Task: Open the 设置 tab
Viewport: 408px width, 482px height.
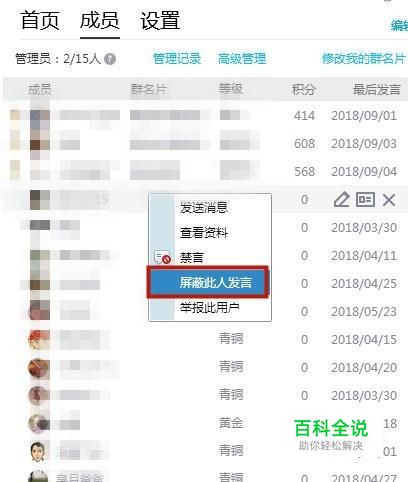Action: (160, 21)
